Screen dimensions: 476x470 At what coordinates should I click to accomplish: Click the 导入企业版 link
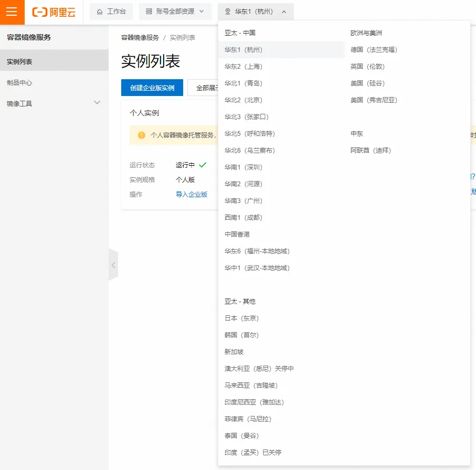point(192,195)
